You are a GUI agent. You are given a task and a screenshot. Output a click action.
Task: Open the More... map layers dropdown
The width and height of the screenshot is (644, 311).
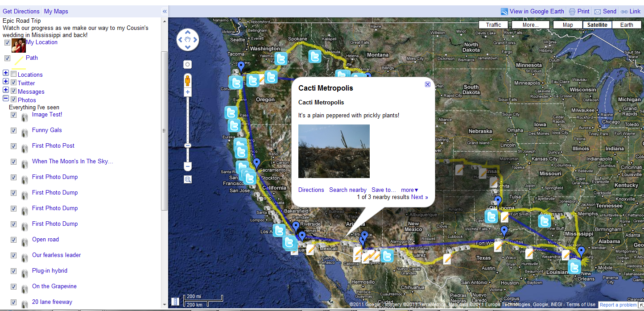[x=530, y=25]
